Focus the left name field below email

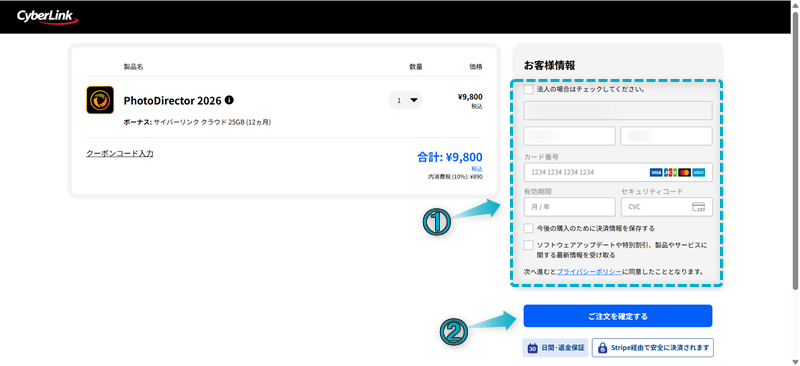point(569,136)
